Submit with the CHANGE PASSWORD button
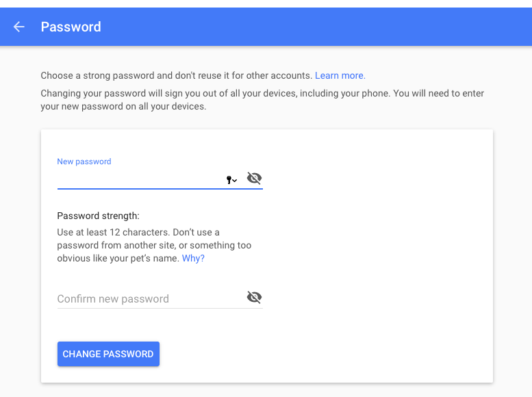 coord(108,354)
